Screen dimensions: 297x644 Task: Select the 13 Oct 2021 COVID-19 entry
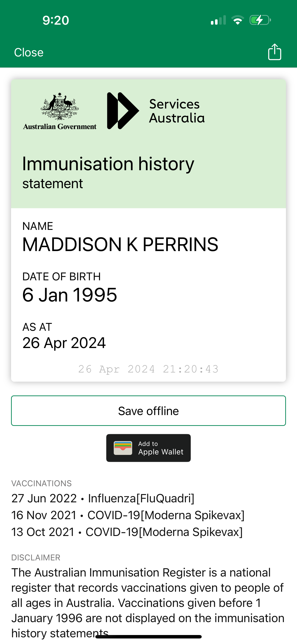(x=127, y=532)
